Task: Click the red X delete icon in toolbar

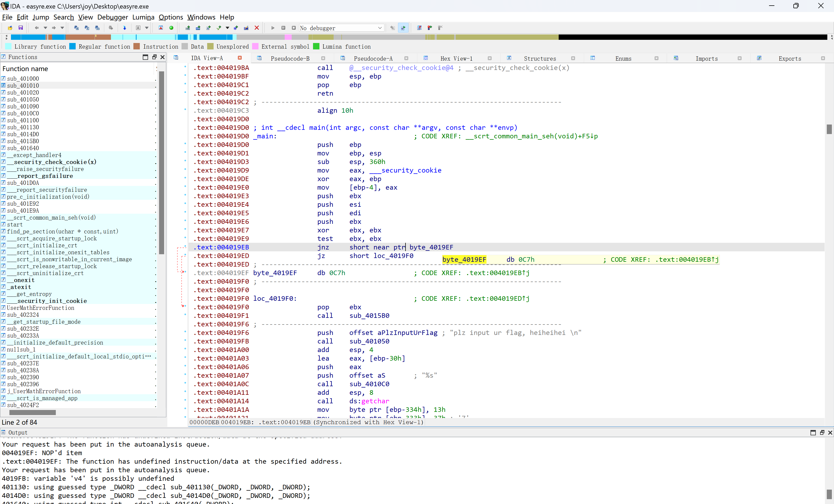Action: coord(257,28)
